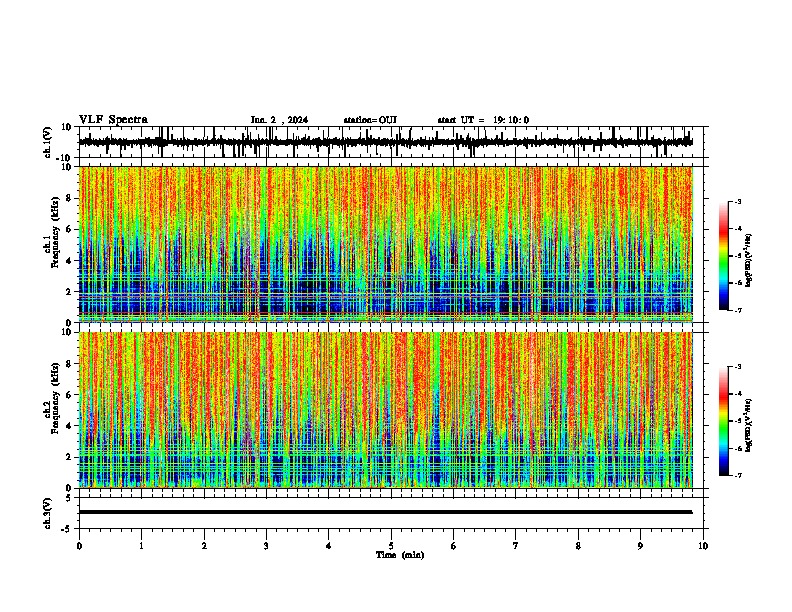This screenshot has height=612, width=792.
Task: Click the ch.2 spectrogram color scale bar
Action: 724,421
